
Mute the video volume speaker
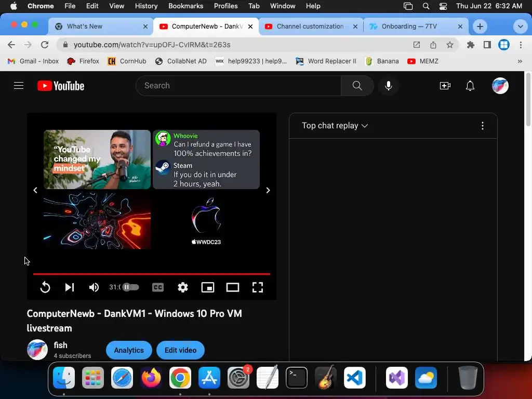tap(94, 287)
